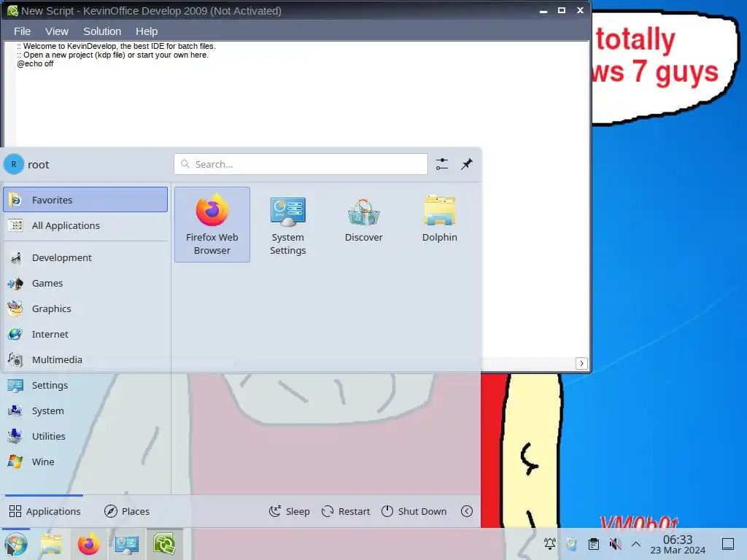Click the Start menu orb on taskbar
This screenshot has height=560, width=747.
pyautogui.click(x=16, y=544)
